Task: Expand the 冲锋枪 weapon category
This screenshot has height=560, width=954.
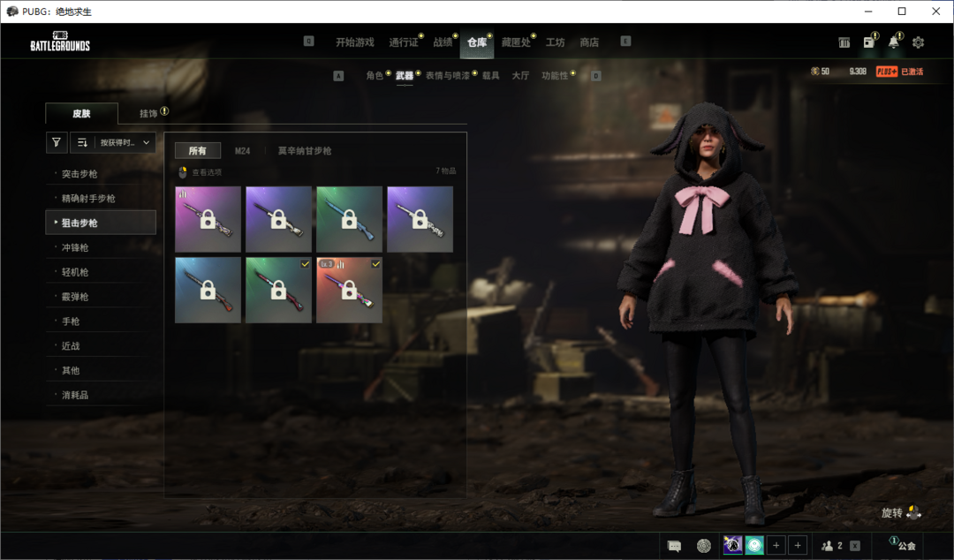Action: (75, 247)
